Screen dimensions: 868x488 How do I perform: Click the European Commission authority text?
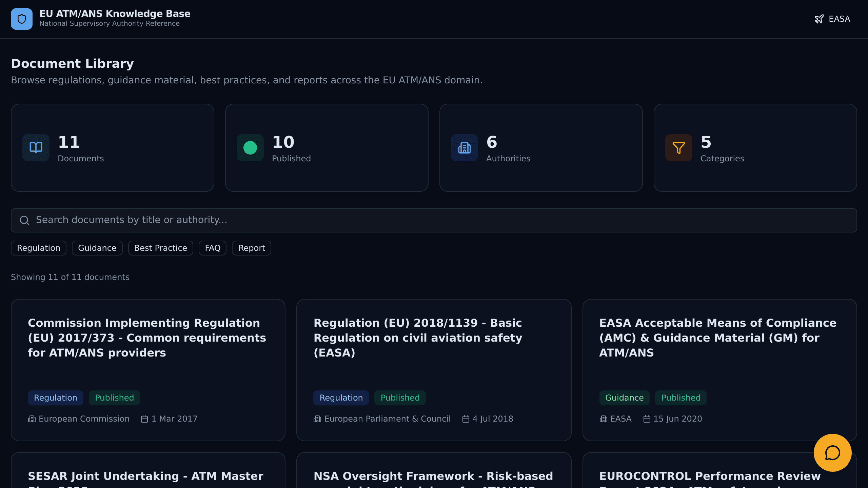(84, 419)
